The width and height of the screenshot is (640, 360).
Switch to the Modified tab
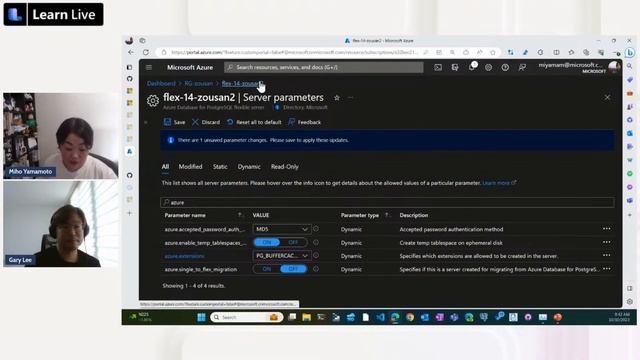[x=190, y=167]
